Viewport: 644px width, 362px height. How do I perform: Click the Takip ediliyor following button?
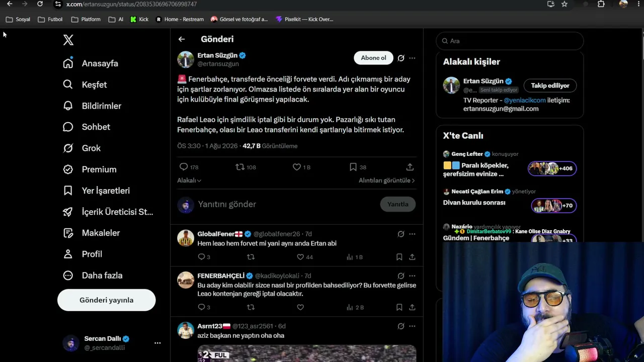click(550, 85)
